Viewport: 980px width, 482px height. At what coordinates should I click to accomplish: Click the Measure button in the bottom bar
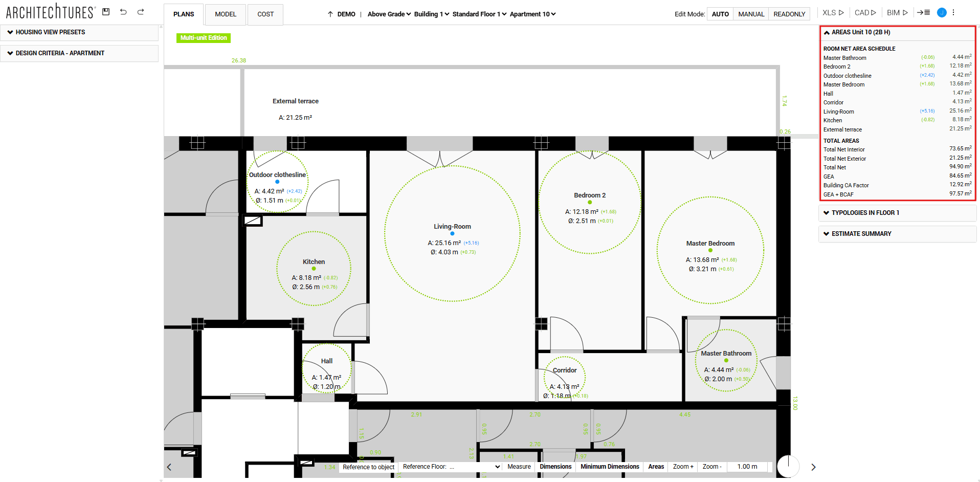click(x=518, y=466)
